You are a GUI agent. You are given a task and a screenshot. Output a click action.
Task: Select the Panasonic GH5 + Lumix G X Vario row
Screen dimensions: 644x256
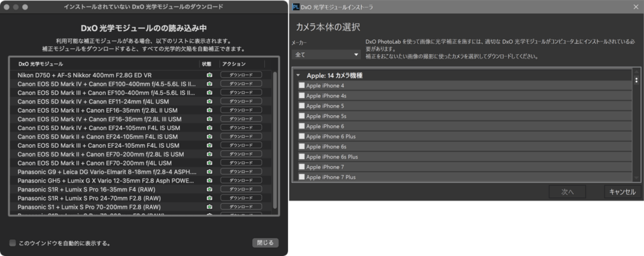(x=141, y=181)
